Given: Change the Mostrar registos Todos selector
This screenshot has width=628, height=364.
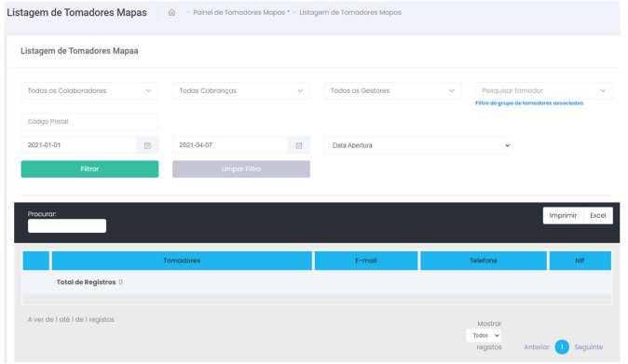Looking at the screenshot, I should [484, 335].
